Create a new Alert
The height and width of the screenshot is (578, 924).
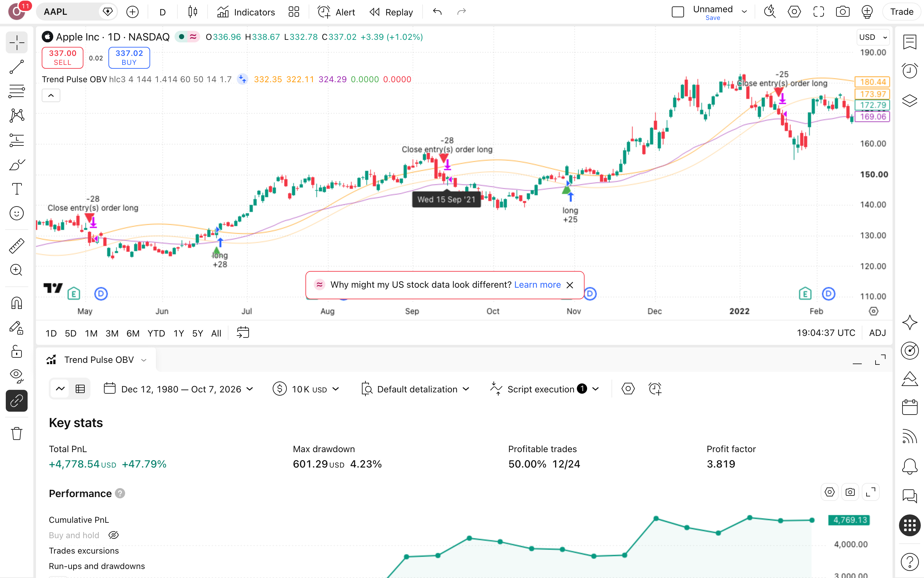point(336,12)
